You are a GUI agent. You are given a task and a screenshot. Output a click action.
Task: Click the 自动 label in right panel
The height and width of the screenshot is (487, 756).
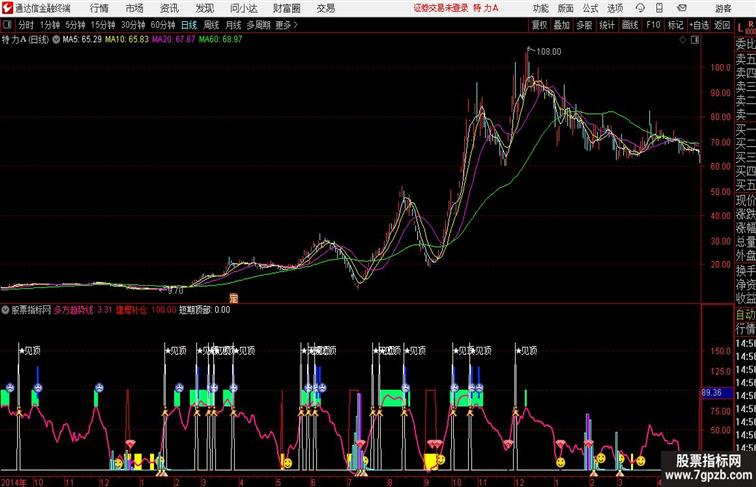point(745,315)
